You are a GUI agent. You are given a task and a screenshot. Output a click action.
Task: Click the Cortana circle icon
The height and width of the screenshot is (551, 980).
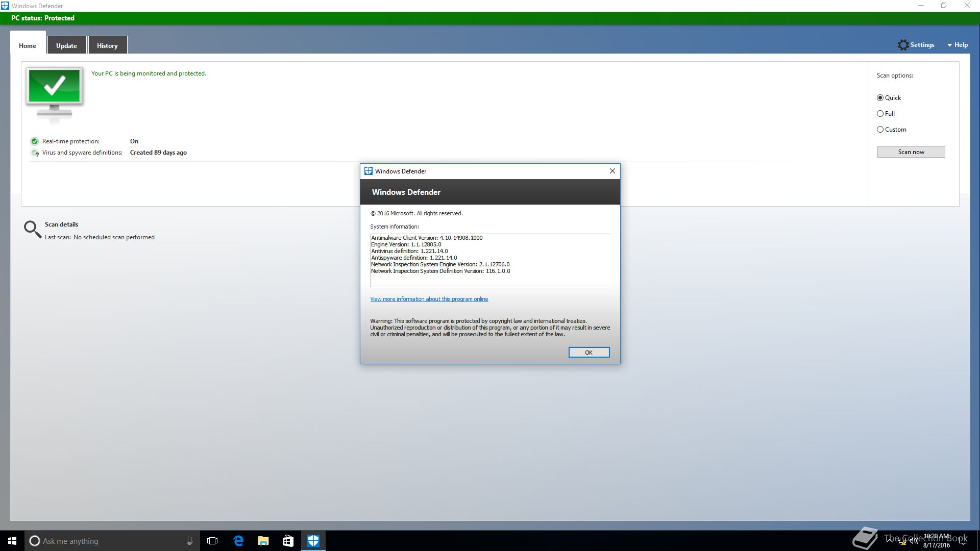coord(34,541)
